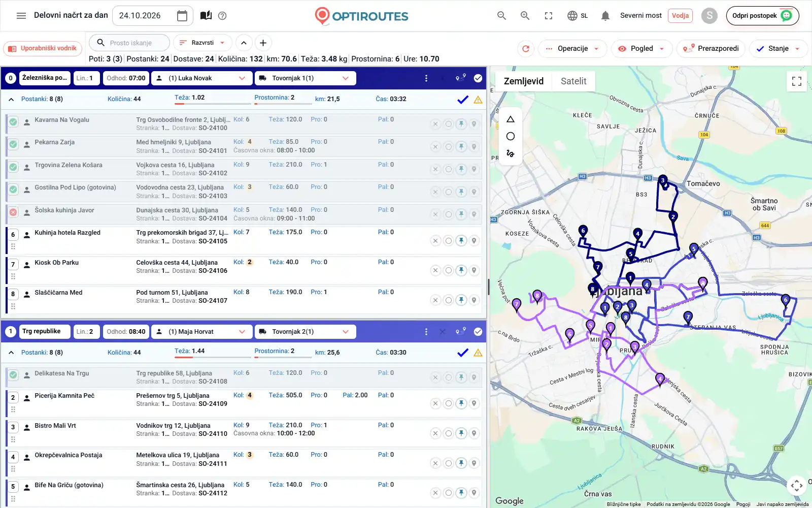The image size is (812, 508).
Task: Open the Operacije menu
Action: point(572,49)
